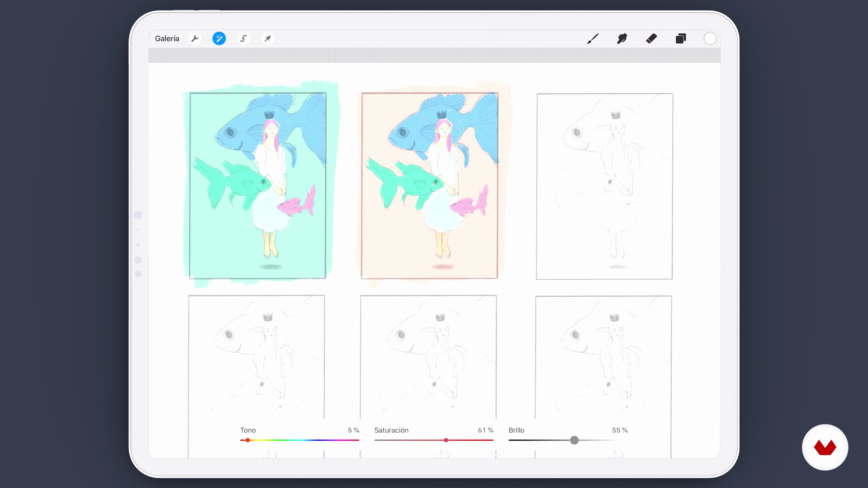Click the Tono label
This screenshot has width=868, height=488.
point(248,430)
